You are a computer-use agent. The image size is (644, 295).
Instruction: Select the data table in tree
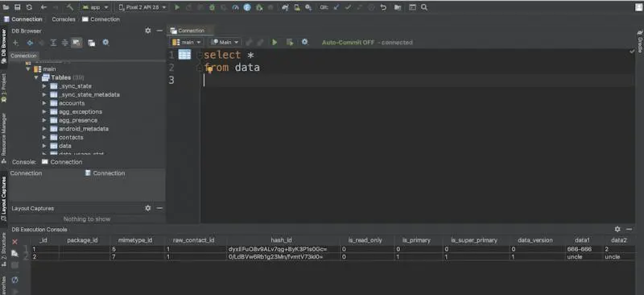65,146
